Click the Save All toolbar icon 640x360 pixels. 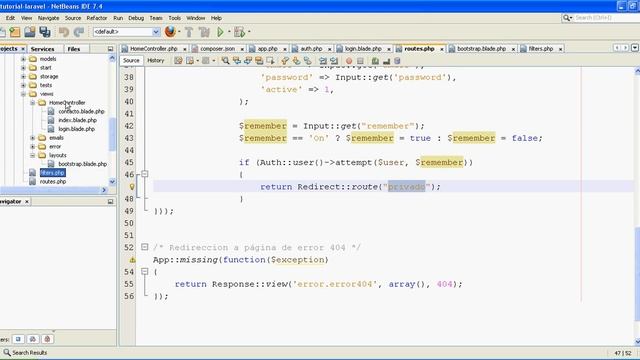(44, 32)
